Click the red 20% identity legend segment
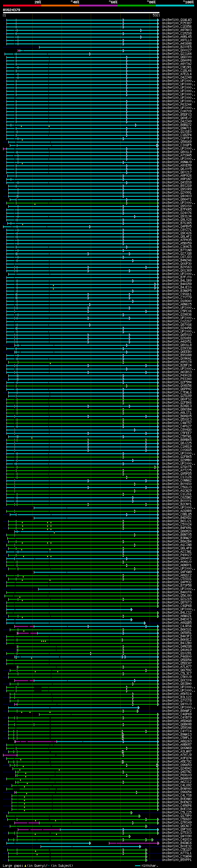The height and width of the screenshot is (868, 197). click(x=22, y=6)
